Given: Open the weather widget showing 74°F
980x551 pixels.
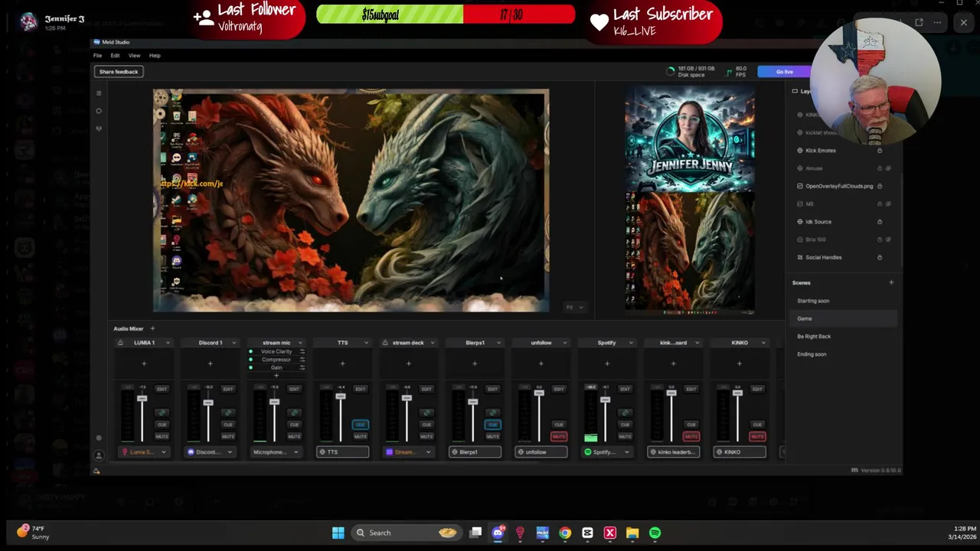Looking at the screenshot, I should 32,533.
